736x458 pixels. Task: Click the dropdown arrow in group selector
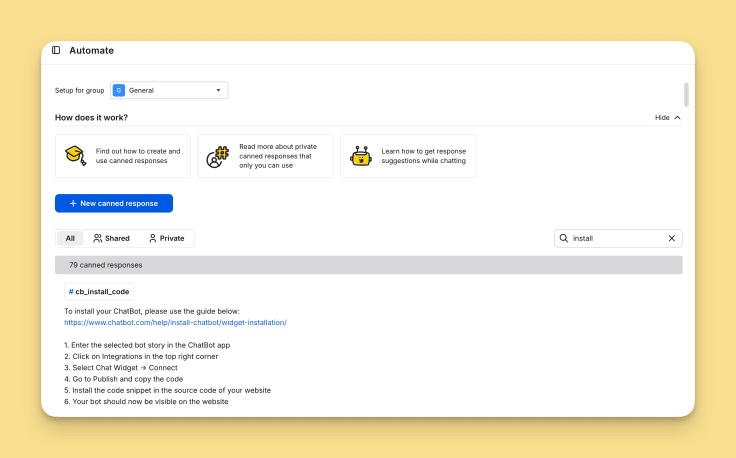218,90
